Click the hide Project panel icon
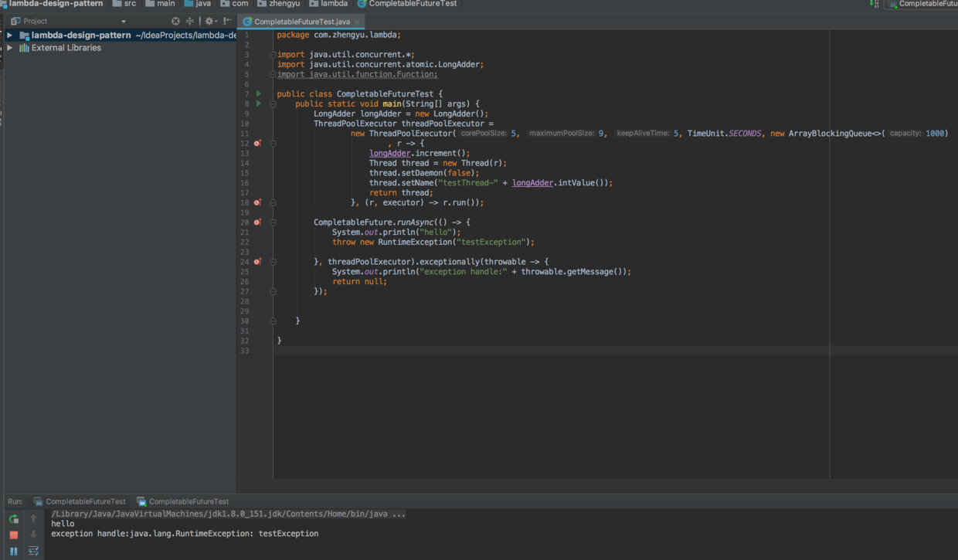This screenshot has width=958, height=560. point(227,22)
